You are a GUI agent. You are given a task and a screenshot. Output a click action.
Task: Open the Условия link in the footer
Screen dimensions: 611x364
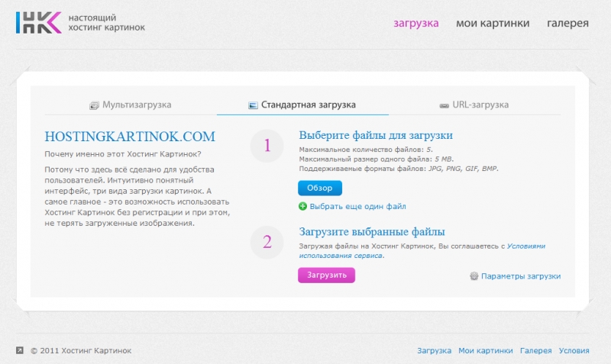tap(574, 351)
